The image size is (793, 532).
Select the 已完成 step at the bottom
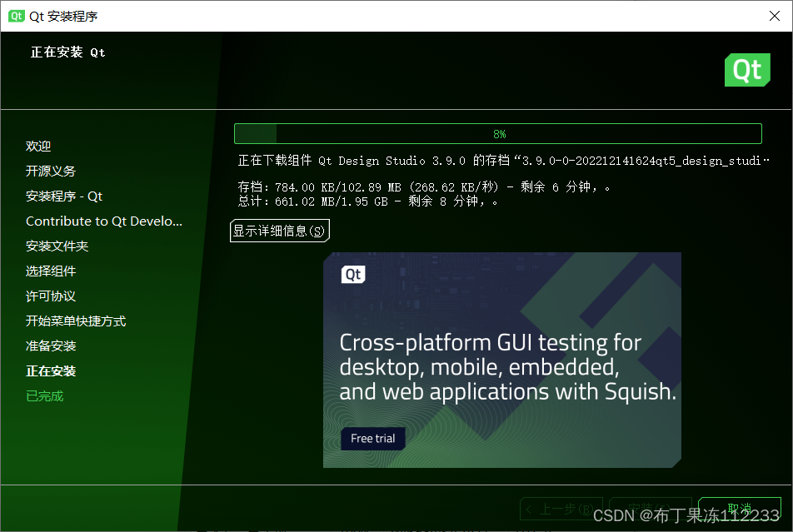(43, 395)
